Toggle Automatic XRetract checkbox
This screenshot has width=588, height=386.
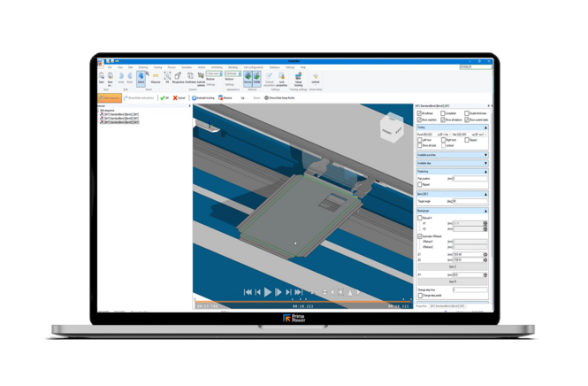(x=420, y=236)
